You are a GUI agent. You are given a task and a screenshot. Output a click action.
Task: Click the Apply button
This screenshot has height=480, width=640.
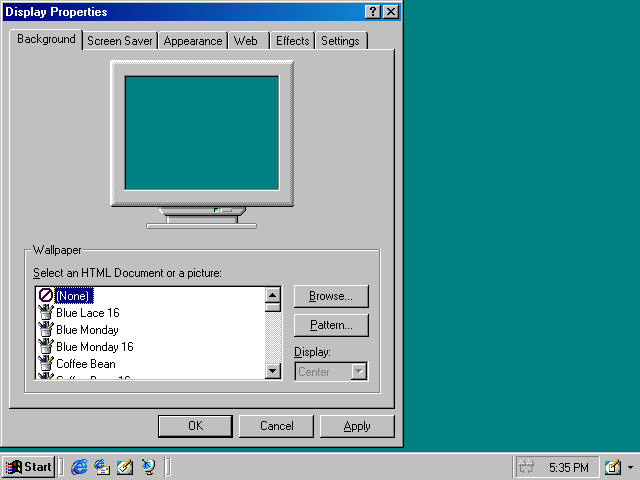pyautogui.click(x=357, y=426)
